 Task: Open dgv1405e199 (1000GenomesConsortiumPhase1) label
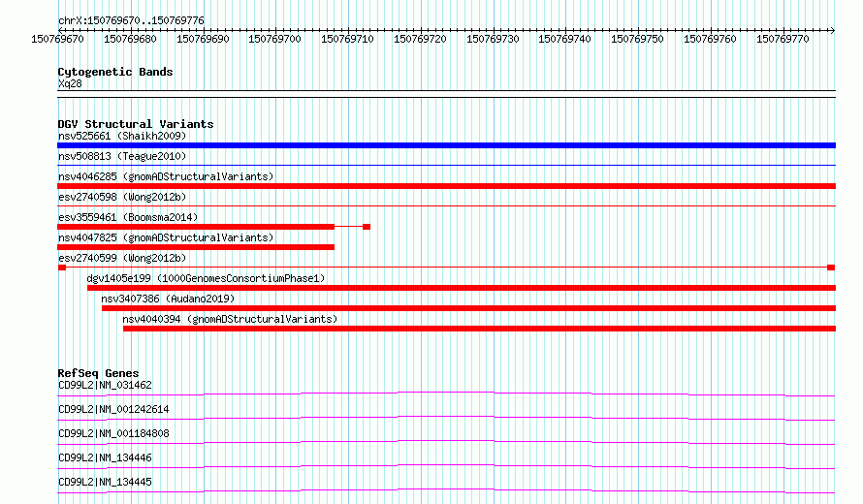point(206,278)
